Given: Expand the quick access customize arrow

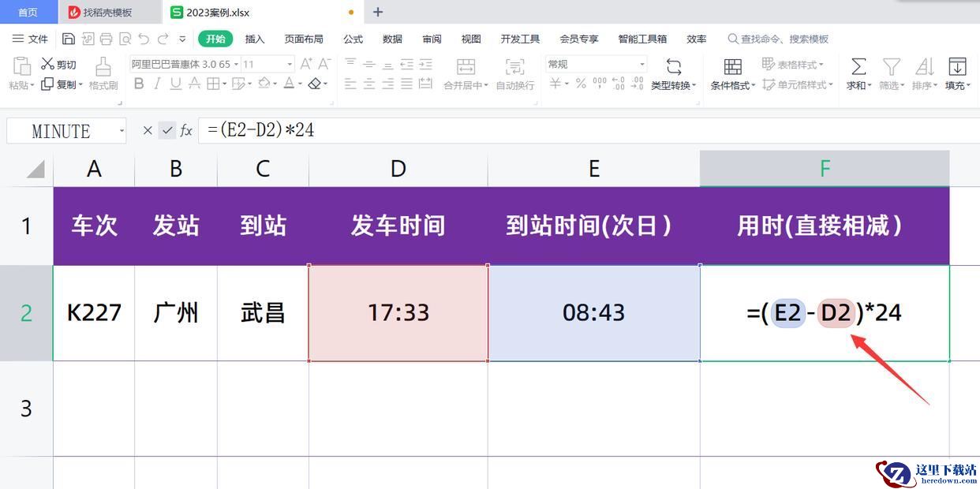Looking at the screenshot, I should coord(182,39).
